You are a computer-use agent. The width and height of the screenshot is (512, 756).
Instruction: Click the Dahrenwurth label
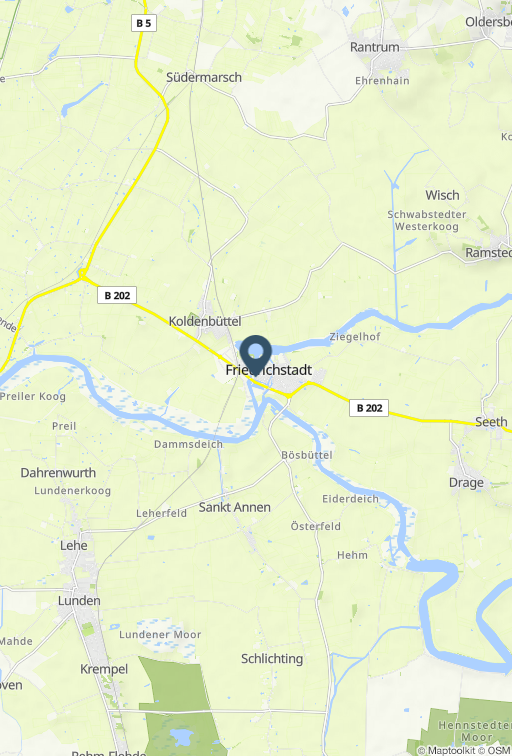coord(58,472)
